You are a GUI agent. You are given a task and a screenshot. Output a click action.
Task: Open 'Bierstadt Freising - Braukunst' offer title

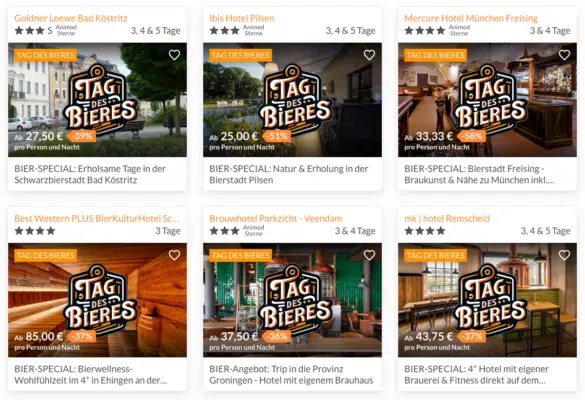click(479, 174)
